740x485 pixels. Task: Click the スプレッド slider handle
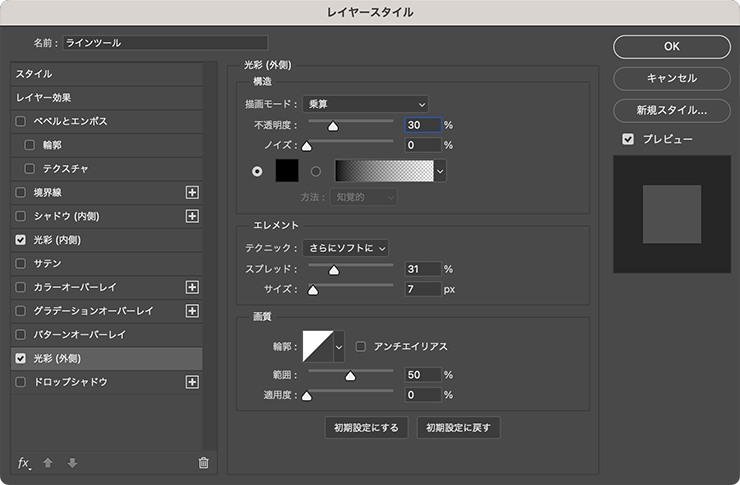tap(334, 270)
